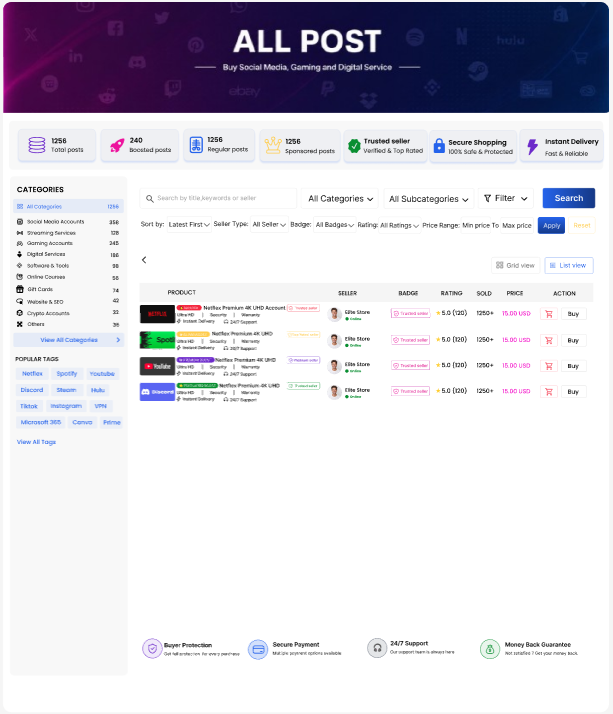Click the Boosted posts rocket icon

[x=117, y=145]
